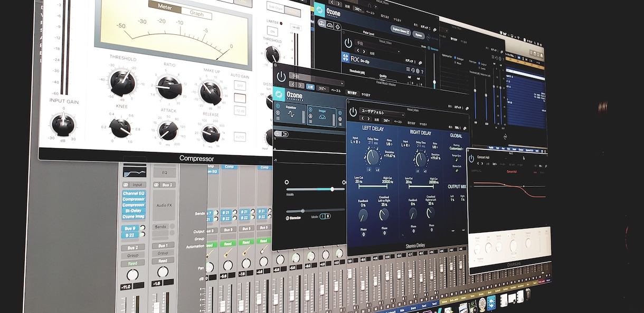The width and height of the screenshot is (644, 313).
Task: Switch compressor display to Graph tab
Action: (x=196, y=15)
